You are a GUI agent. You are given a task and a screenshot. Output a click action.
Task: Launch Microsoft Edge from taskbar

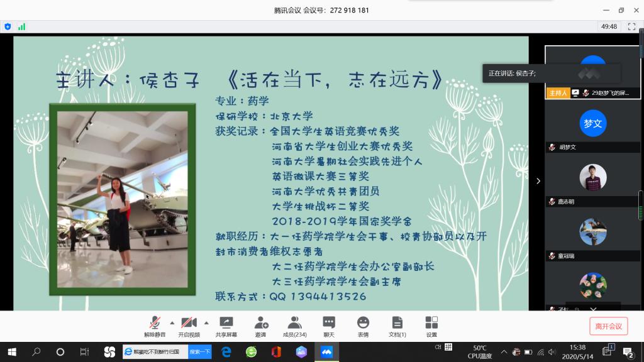(x=226, y=352)
